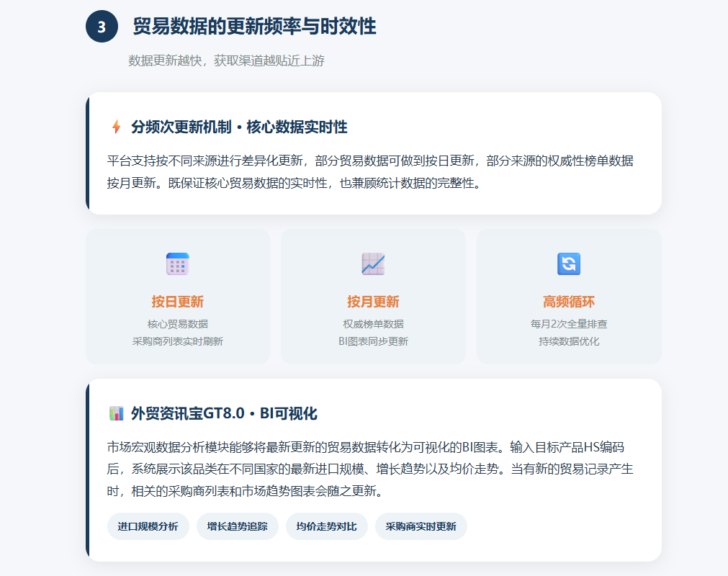The image size is (728, 576).
Task: Click the paragraph starting 市场宏观数据分析模块
Action: (371, 469)
